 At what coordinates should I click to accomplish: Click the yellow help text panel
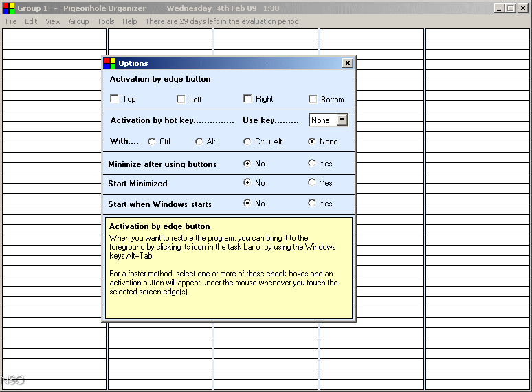tap(229, 268)
